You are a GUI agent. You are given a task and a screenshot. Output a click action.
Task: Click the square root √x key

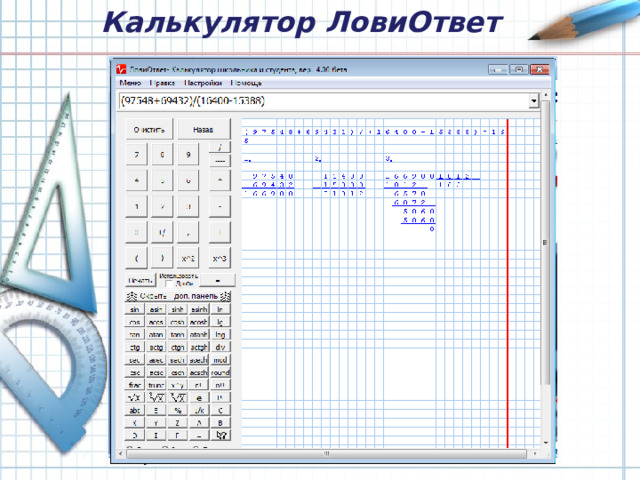point(135,398)
